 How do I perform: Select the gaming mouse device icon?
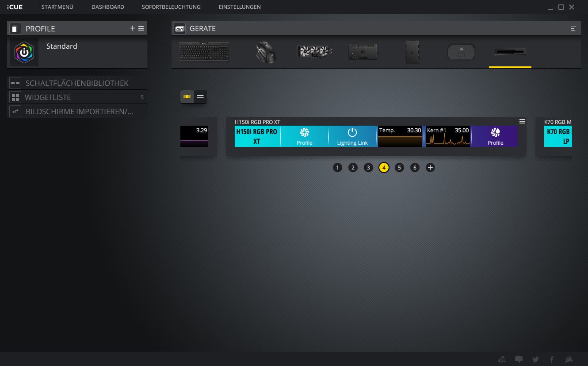click(x=266, y=52)
